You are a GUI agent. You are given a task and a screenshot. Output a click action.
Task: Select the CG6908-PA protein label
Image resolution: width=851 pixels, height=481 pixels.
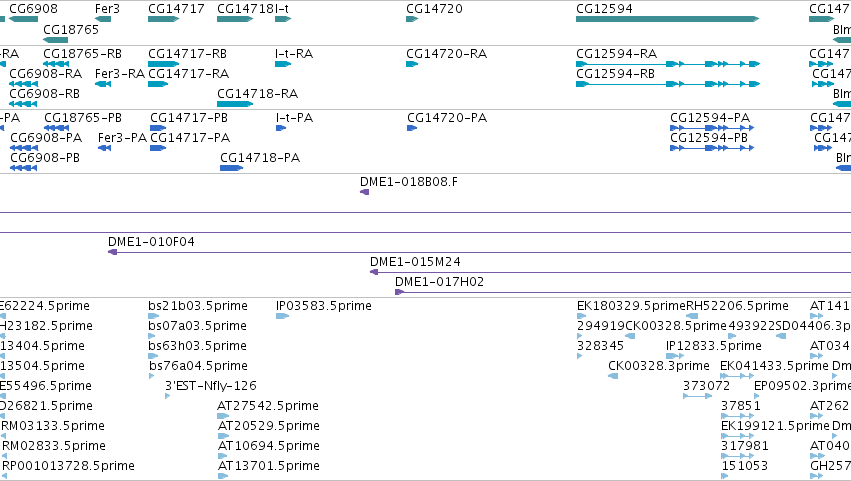[46, 137]
